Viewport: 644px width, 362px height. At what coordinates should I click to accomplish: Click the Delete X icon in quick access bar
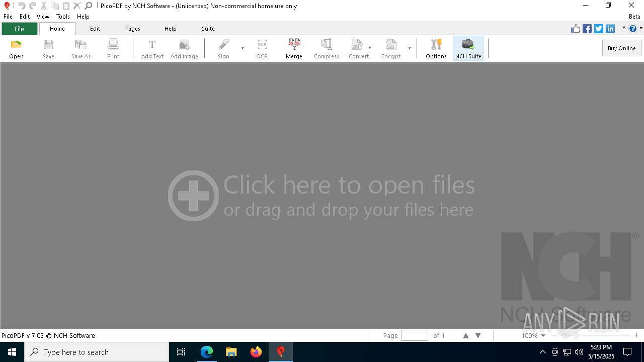(77, 6)
